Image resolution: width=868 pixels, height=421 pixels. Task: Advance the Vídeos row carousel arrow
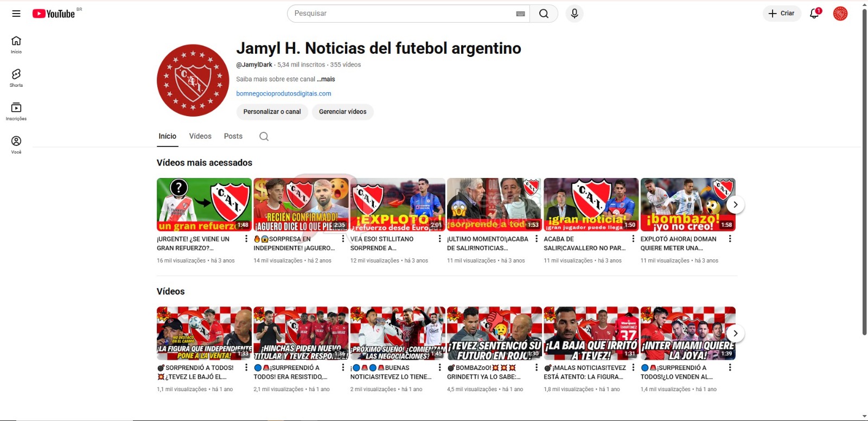tap(735, 333)
